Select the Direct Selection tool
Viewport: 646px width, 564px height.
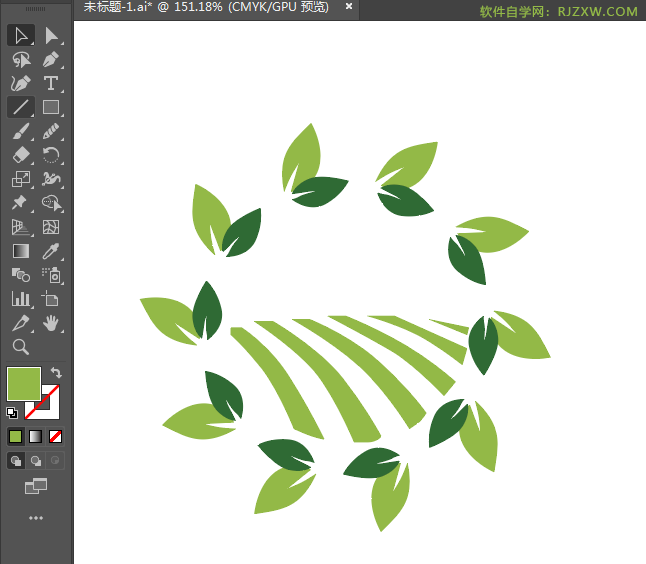point(51,35)
